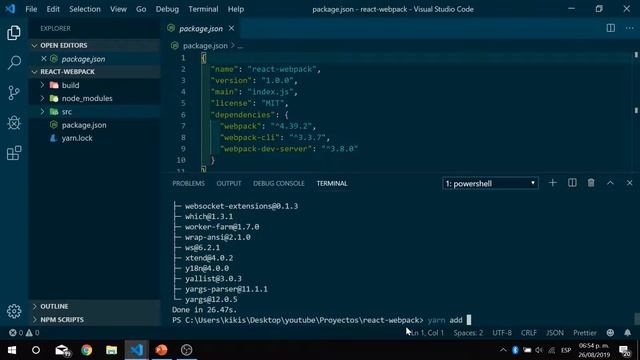Open the feedback smiley in status bar
The width and height of the screenshot is (640, 360).
coord(610,333)
